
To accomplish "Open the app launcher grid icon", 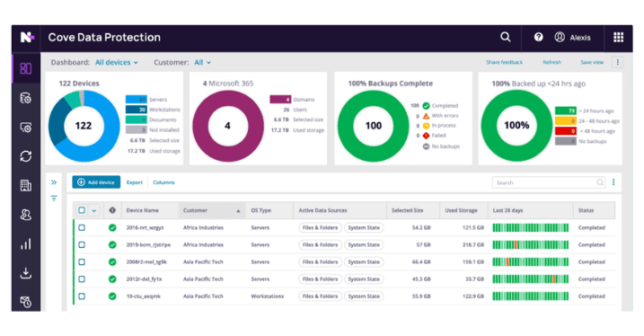I will pyautogui.click(x=618, y=38).
